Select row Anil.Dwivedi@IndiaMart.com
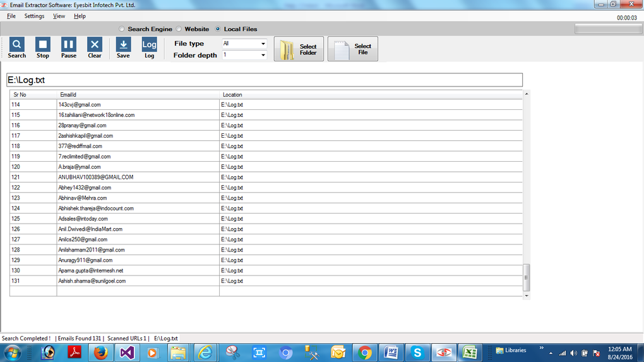This screenshot has width=644, height=362. [x=266, y=229]
